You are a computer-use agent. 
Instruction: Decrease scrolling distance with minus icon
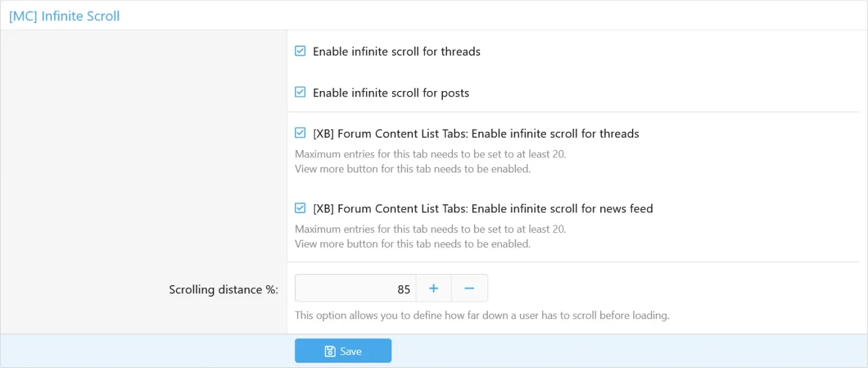(x=469, y=289)
